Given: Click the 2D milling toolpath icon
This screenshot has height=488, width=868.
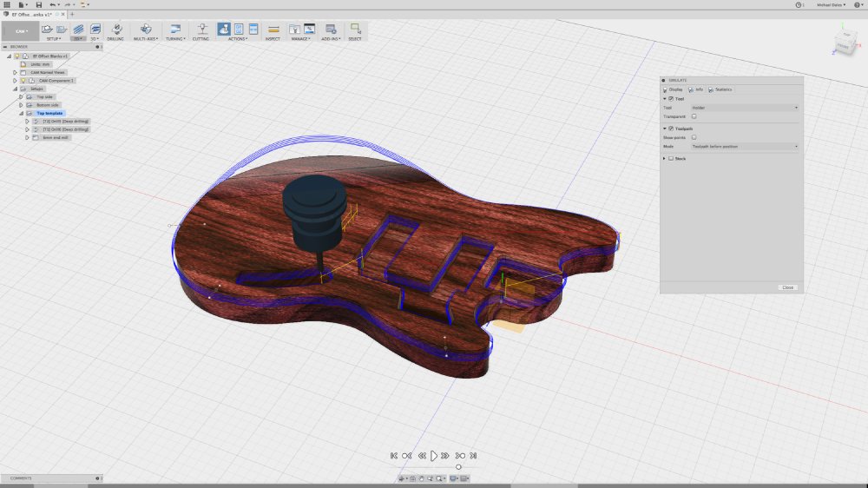Looking at the screenshot, I should tap(78, 29).
